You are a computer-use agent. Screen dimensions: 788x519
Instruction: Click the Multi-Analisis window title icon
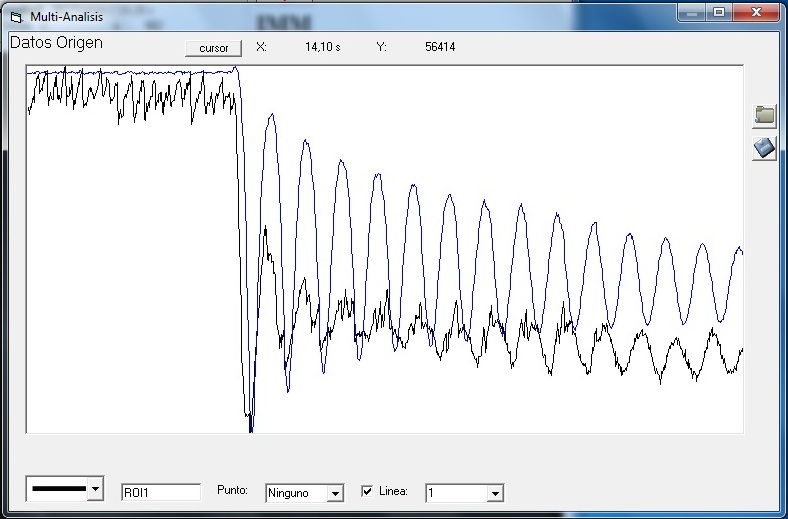click(15, 17)
